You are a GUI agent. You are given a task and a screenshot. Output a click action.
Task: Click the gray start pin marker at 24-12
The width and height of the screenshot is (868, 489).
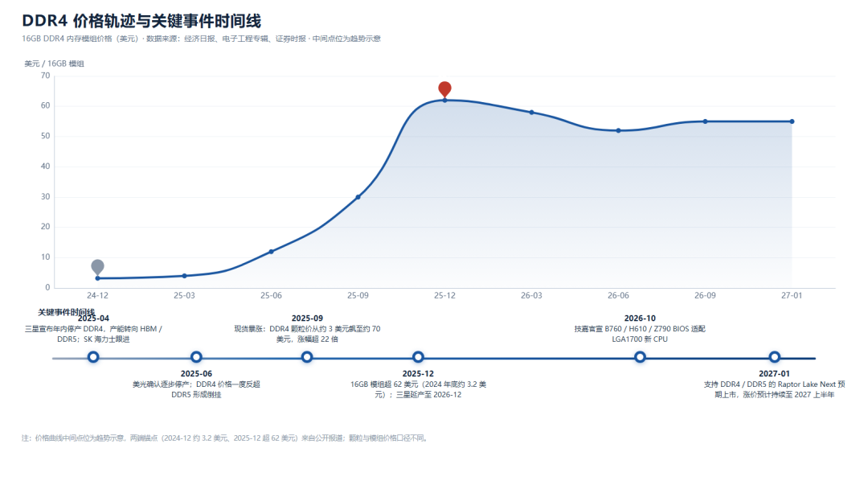[x=97, y=267]
